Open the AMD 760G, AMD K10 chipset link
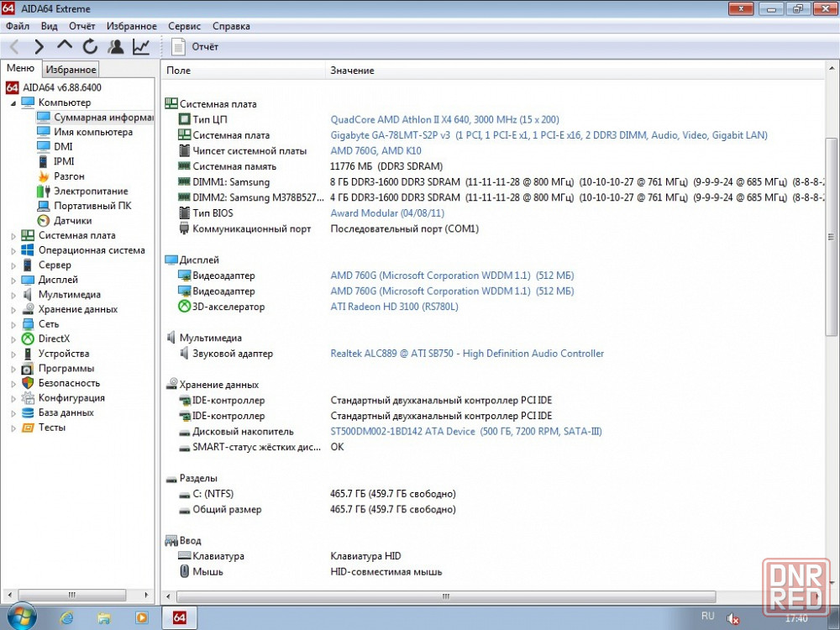Viewport: 840px width, 630px height. (x=375, y=151)
